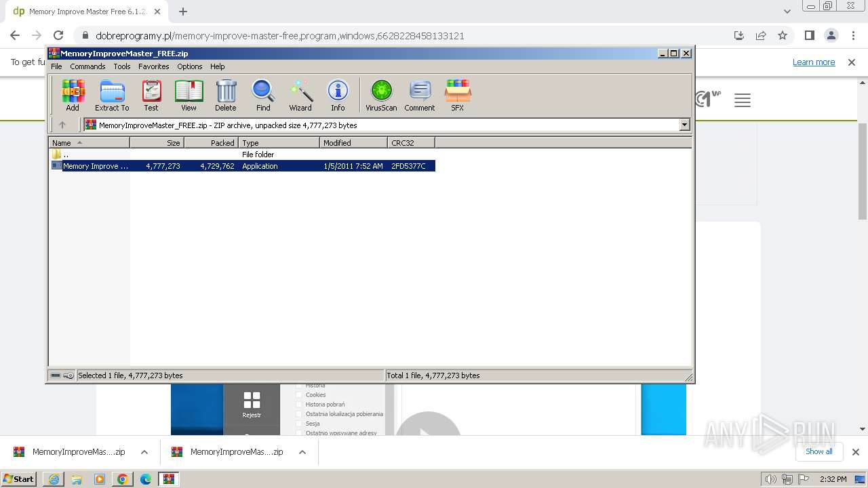Select the parent '..' folder row
This screenshot has width=868, height=488.
(x=243, y=155)
